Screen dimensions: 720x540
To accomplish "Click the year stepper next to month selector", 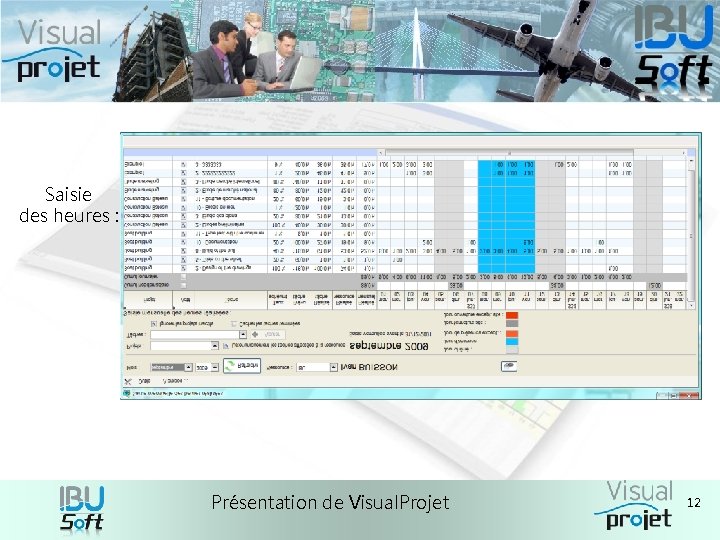I will tap(214, 367).
